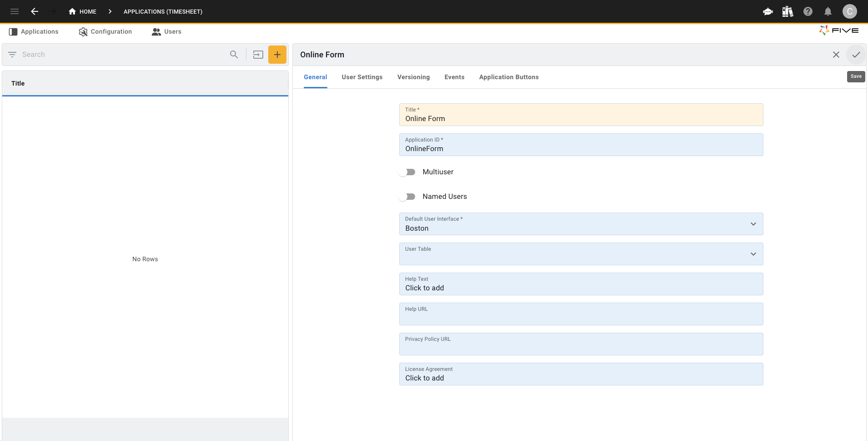Switch to the User Settings tab
868x441 pixels.
pyautogui.click(x=362, y=77)
